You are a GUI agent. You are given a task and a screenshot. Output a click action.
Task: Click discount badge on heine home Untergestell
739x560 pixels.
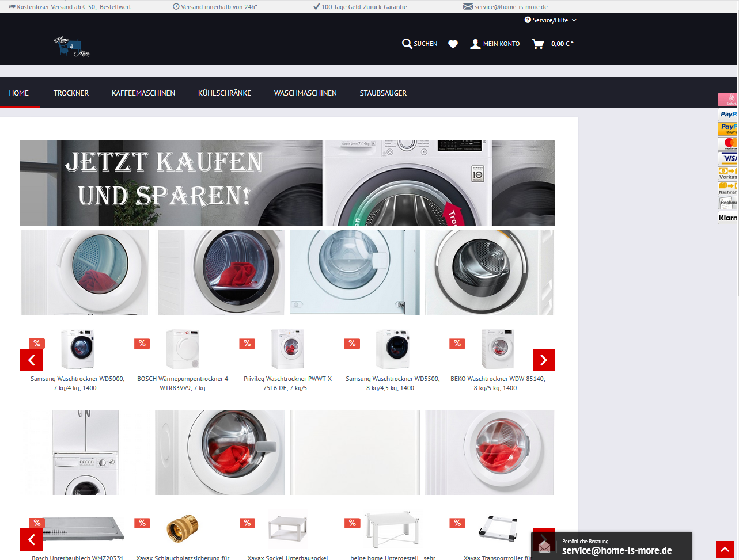(352, 523)
